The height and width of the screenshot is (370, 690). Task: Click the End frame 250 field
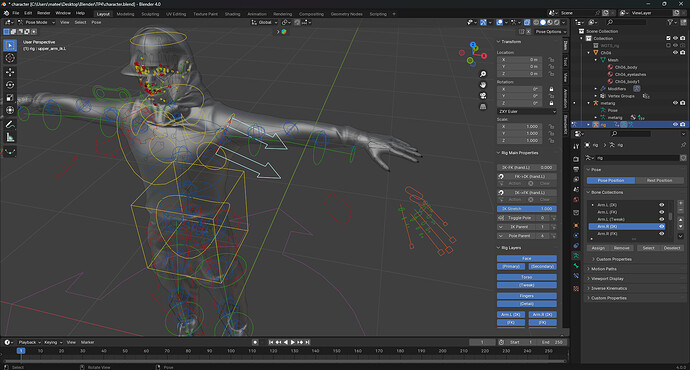click(x=552, y=342)
